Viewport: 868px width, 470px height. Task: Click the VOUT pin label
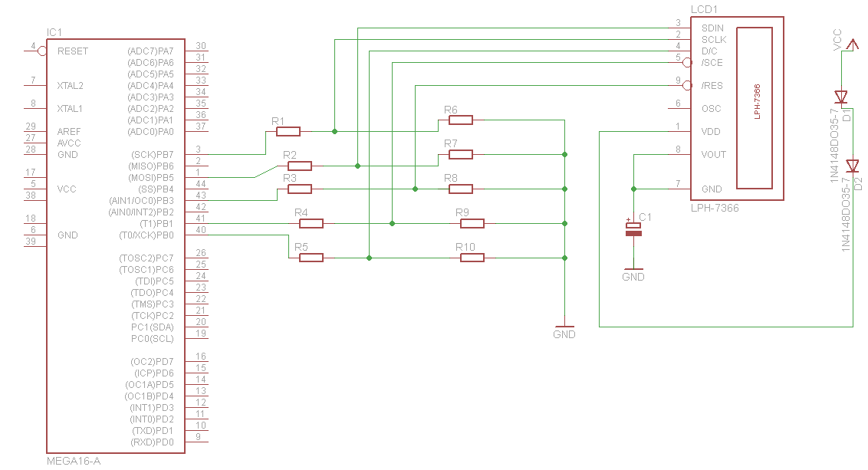pos(714,154)
